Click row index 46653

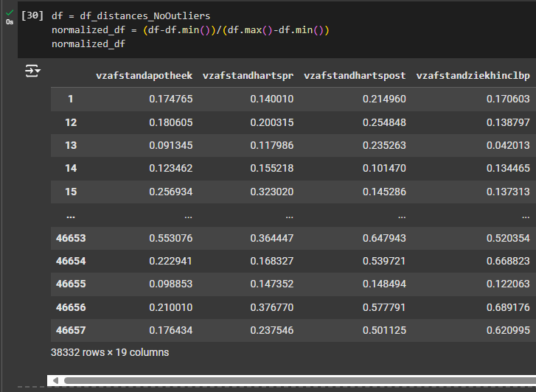coord(71,238)
